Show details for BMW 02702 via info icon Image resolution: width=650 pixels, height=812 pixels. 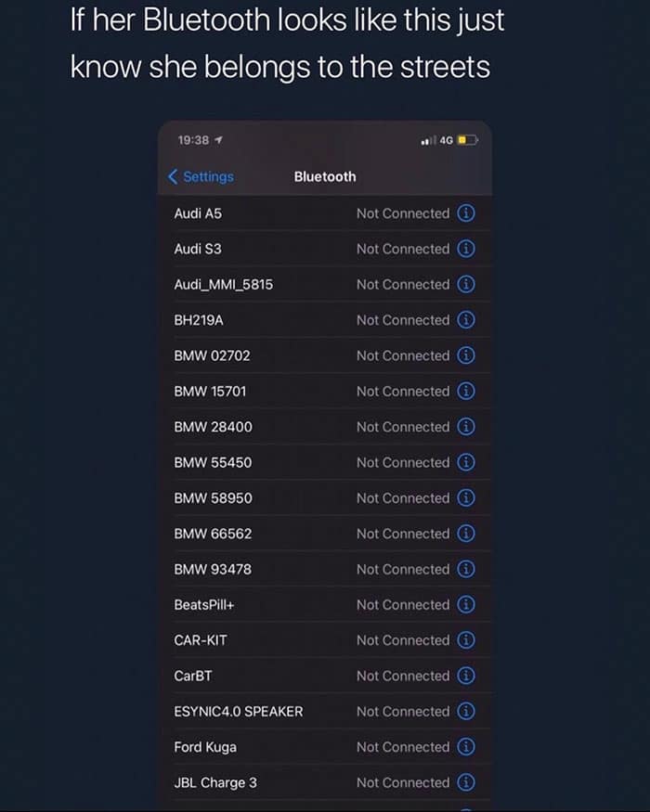467,355
